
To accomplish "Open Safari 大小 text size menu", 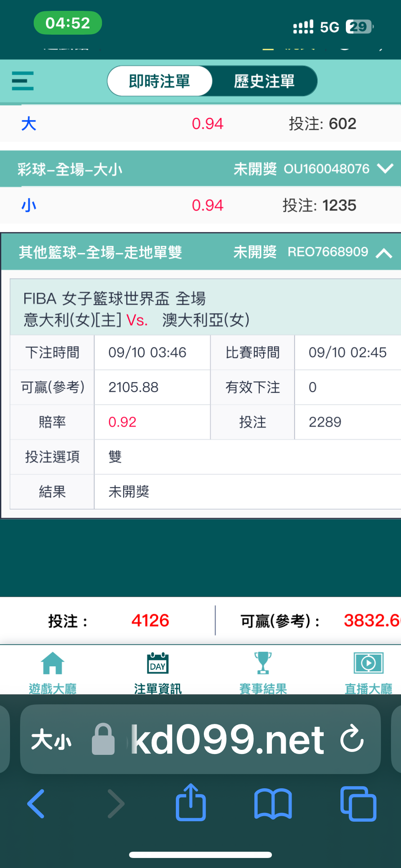I will (x=51, y=740).
